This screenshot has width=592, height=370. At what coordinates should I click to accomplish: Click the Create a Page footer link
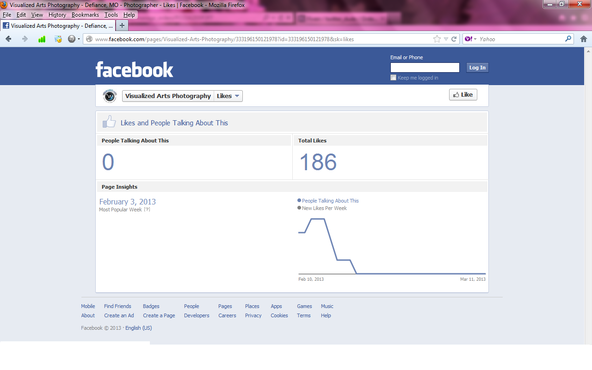159,316
